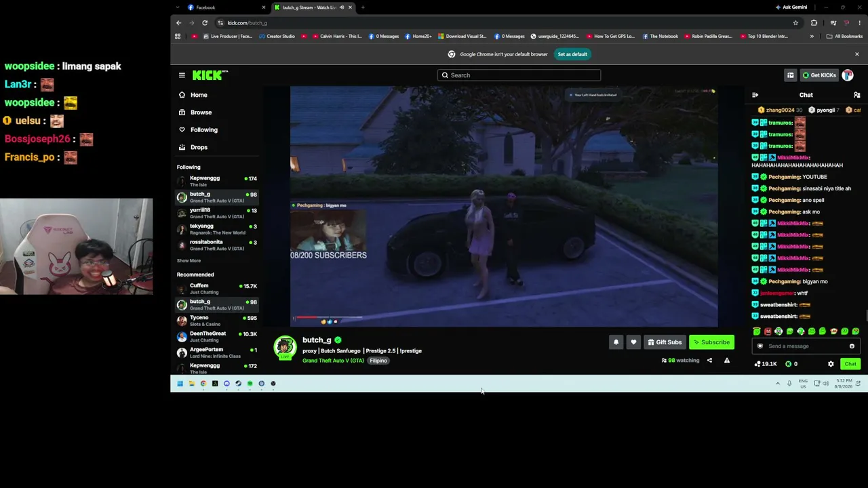
Task: Open Spotify from the taskbar
Action: click(250, 384)
